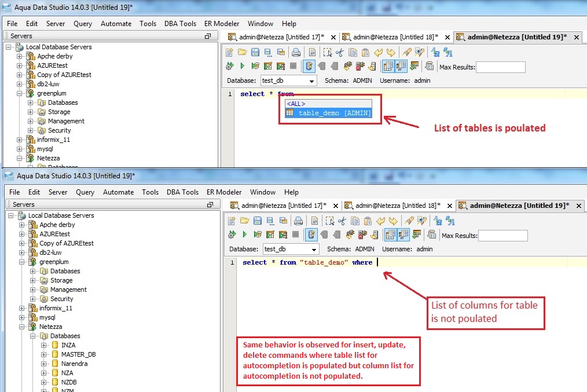
Task: Toggle auto-commit database button in upper window
Action: pyautogui.click(x=309, y=66)
